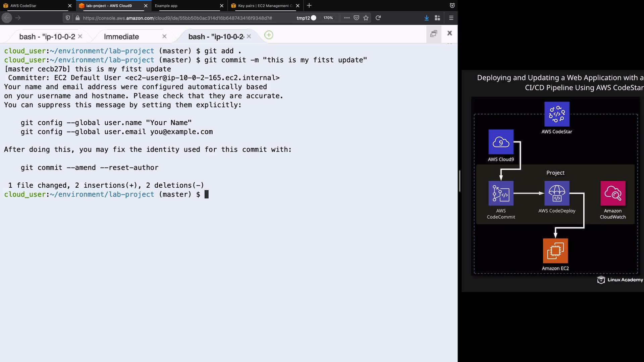Add new terminal tab with plus icon
This screenshot has height=362, width=644.
click(269, 35)
